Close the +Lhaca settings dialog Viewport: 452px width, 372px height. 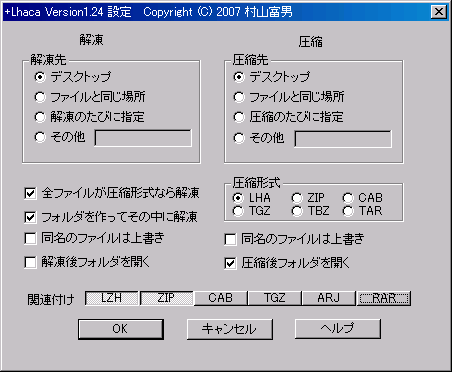[x=439, y=12]
